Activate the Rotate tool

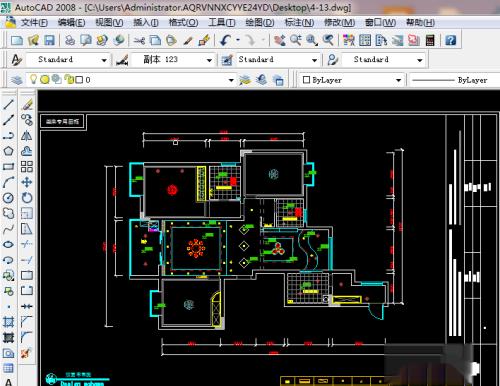point(27,198)
